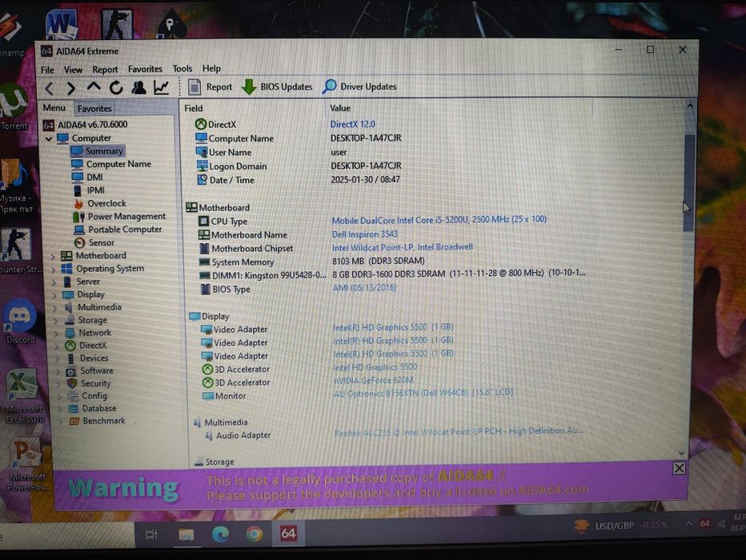The width and height of the screenshot is (746, 560).
Task: Select the DMI tree item
Action: 87,178
